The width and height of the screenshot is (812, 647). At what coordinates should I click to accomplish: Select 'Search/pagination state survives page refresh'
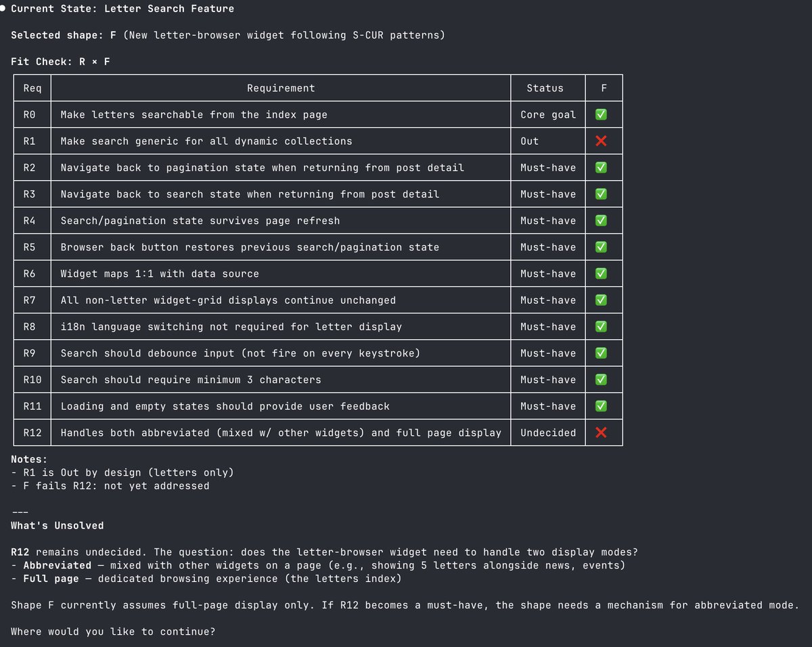click(200, 221)
